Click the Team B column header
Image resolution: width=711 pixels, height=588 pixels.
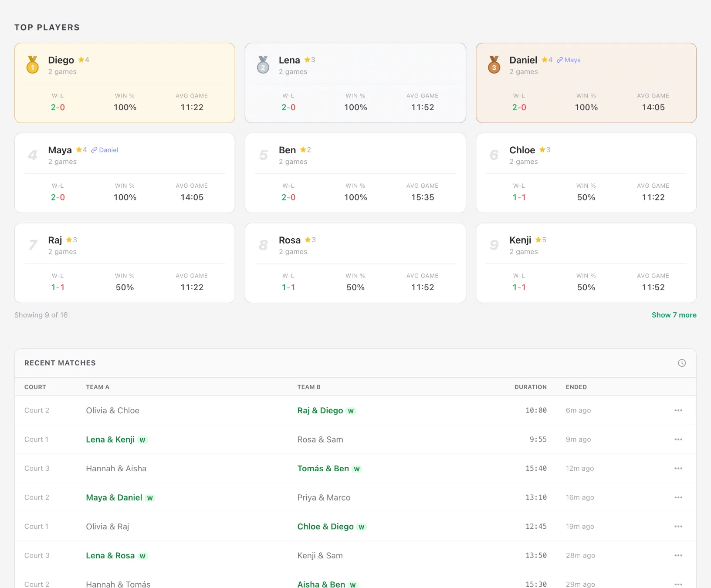point(309,387)
